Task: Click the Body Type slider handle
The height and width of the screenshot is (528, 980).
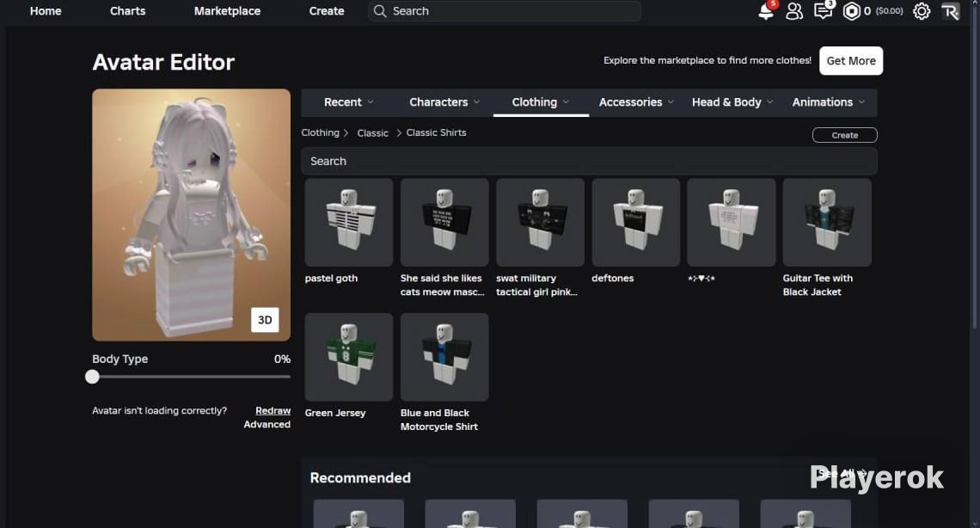Action: [93, 376]
